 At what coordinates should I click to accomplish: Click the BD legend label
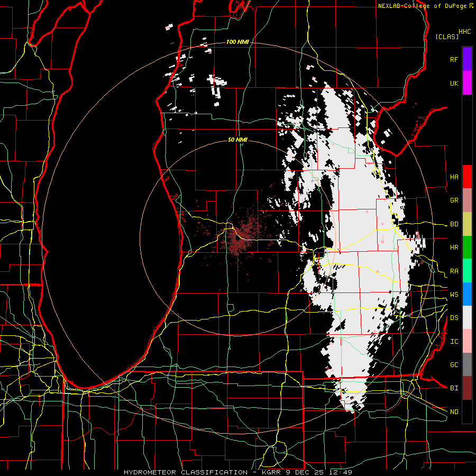click(454, 224)
